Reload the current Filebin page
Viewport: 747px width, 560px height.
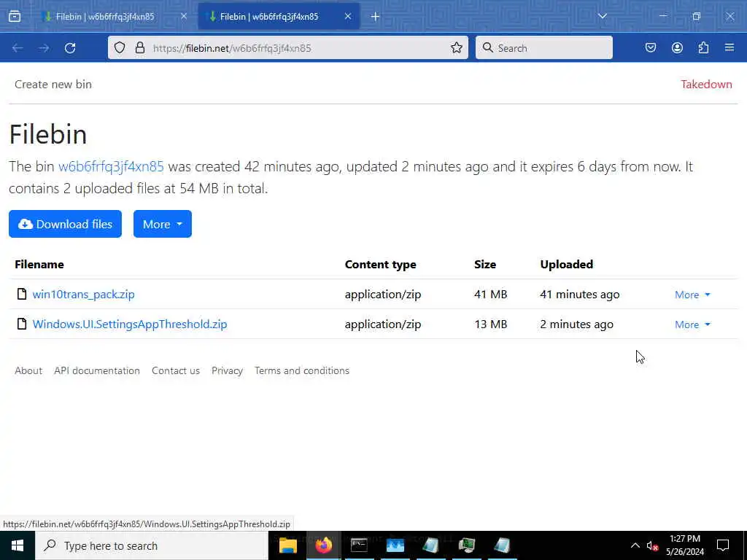70,48
